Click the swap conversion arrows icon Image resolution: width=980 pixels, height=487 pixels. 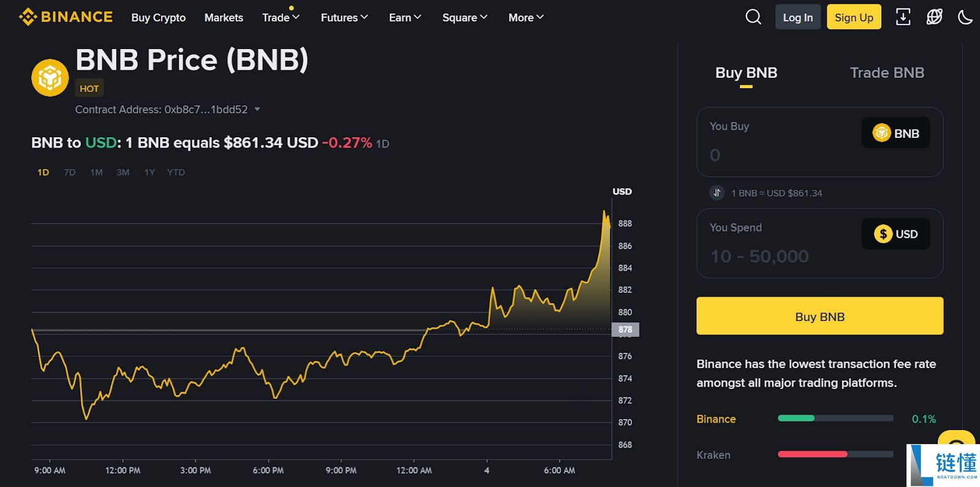(717, 193)
